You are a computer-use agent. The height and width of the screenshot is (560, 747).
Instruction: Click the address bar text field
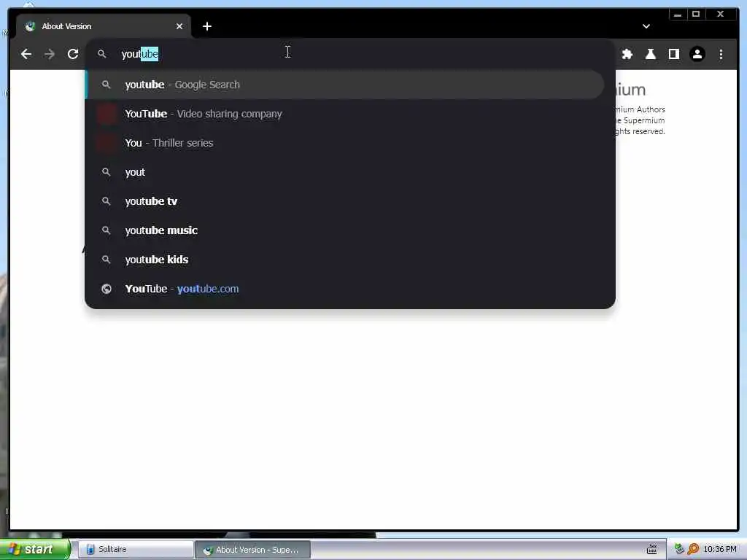pyautogui.click(x=349, y=54)
